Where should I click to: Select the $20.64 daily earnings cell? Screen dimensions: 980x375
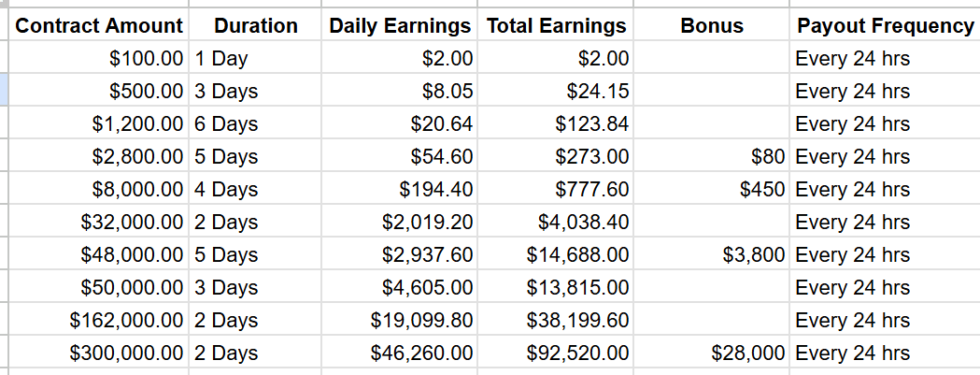399,123
